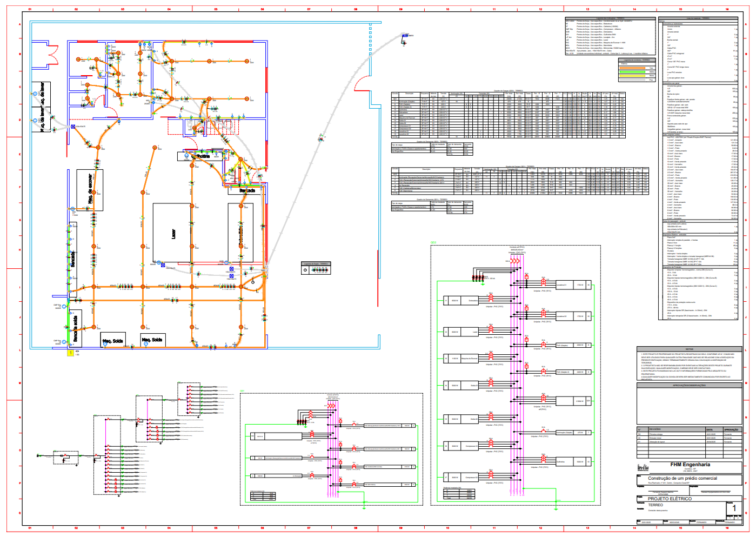
Task: Click the FHM Engenharia company logo
Action: 643,467
